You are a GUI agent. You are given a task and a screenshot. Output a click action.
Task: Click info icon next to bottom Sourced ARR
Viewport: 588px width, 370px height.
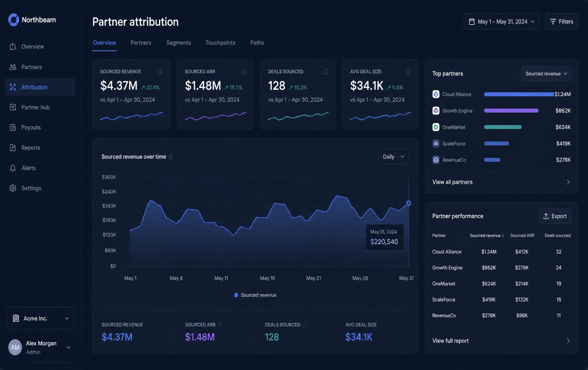pos(220,325)
